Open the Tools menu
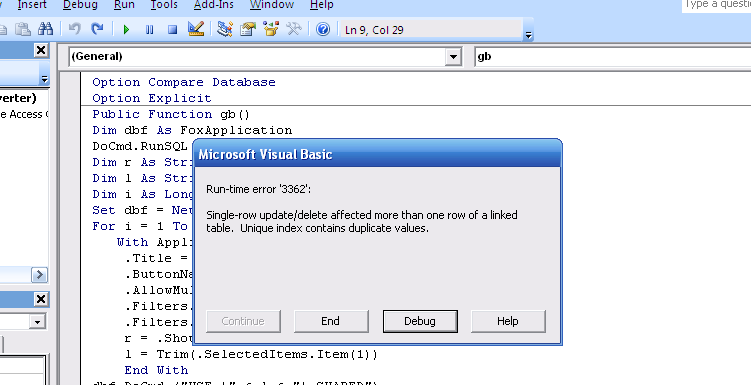The width and height of the screenshot is (751, 385). tap(164, 5)
